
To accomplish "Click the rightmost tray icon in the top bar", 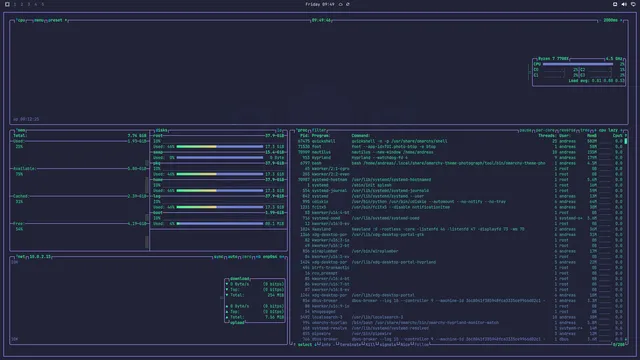I will 633,4.
